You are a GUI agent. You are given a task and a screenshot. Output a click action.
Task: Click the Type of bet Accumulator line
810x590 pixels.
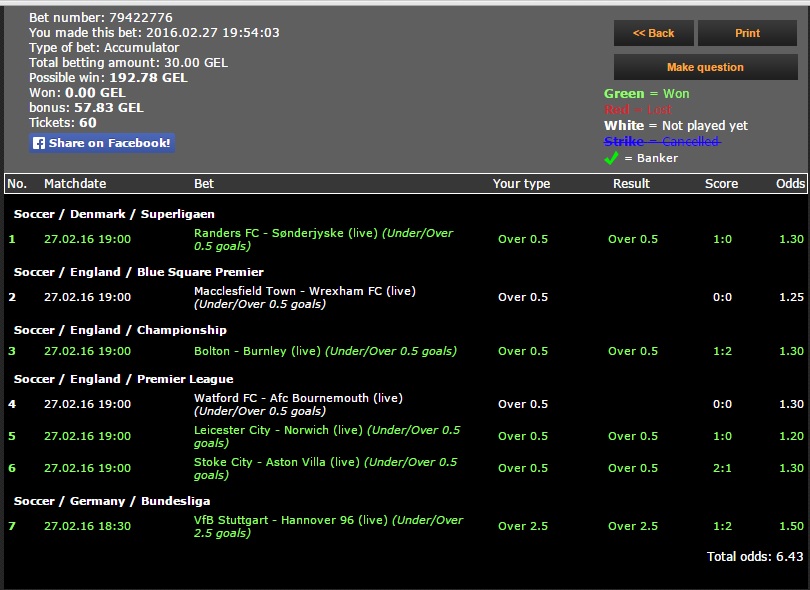point(104,48)
